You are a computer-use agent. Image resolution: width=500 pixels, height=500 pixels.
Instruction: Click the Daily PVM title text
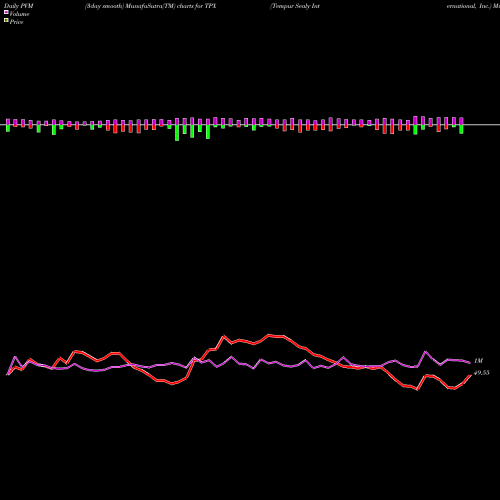[19, 6]
